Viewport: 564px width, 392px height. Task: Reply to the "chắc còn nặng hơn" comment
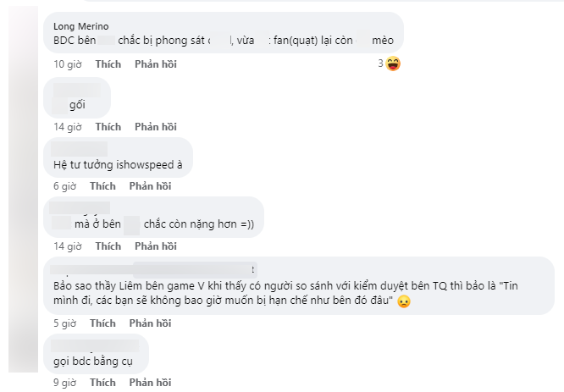(156, 246)
